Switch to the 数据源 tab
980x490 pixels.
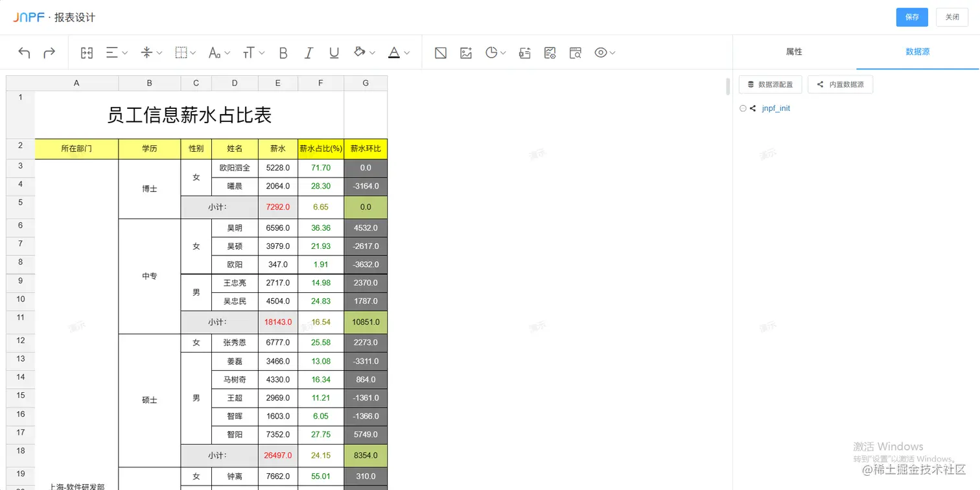pos(918,52)
